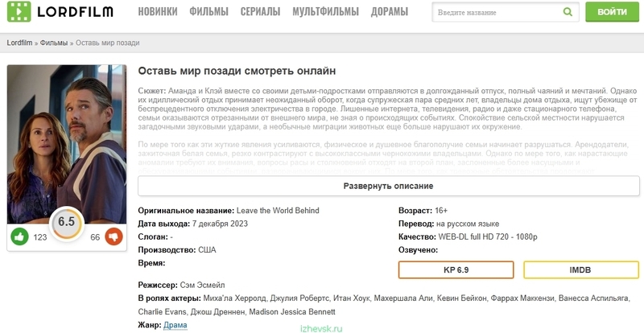
Task: Click actor name Джош Дреннен
Action: coord(217,312)
